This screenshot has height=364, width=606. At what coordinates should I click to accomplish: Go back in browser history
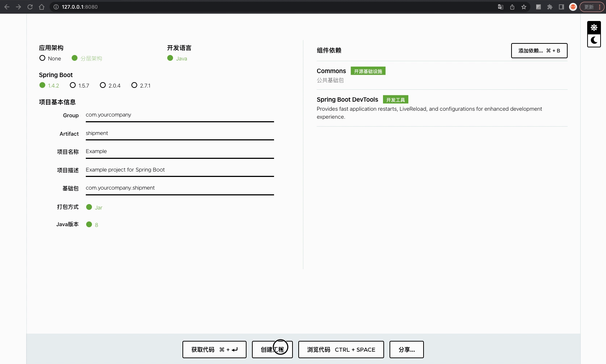pyautogui.click(x=7, y=7)
